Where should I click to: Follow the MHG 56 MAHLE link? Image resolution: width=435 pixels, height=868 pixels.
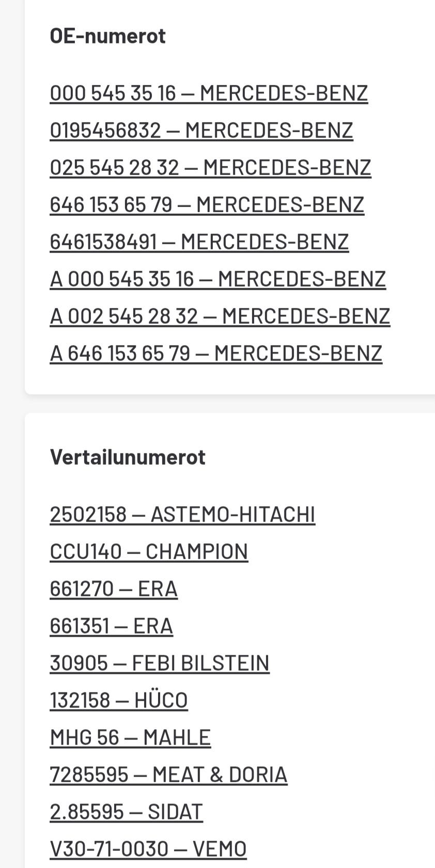coord(130,738)
